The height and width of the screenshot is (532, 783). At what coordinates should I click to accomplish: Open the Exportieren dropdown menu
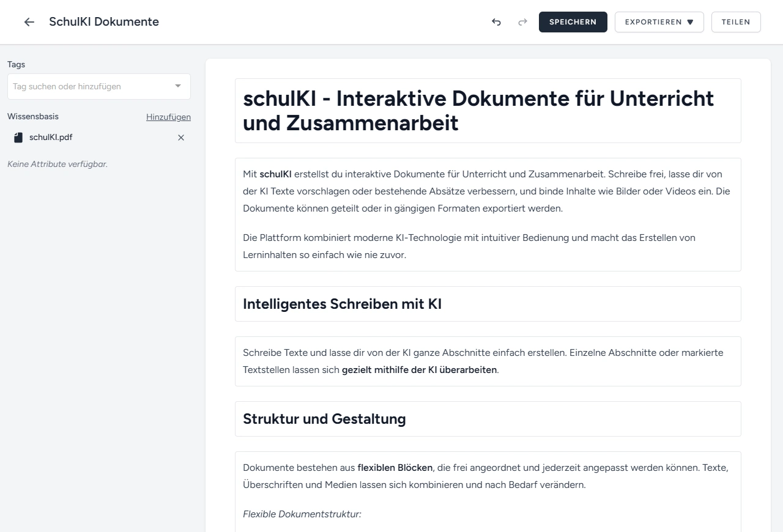[x=659, y=22]
